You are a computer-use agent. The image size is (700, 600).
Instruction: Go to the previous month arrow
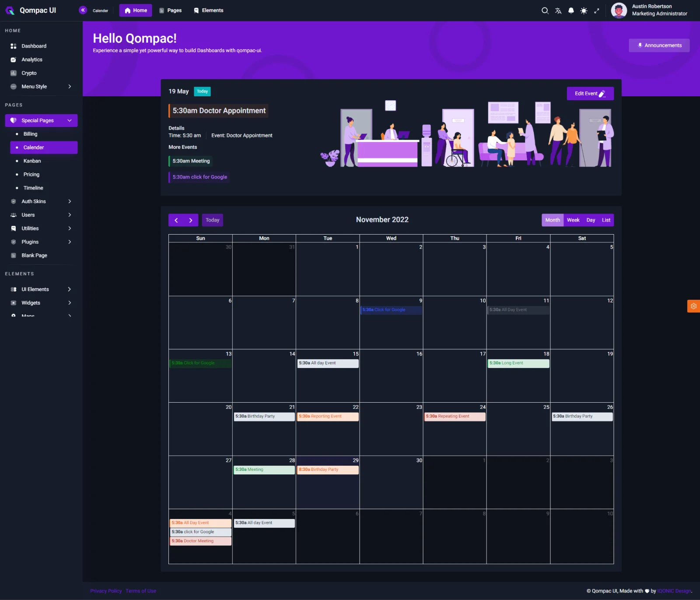(176, 220)
